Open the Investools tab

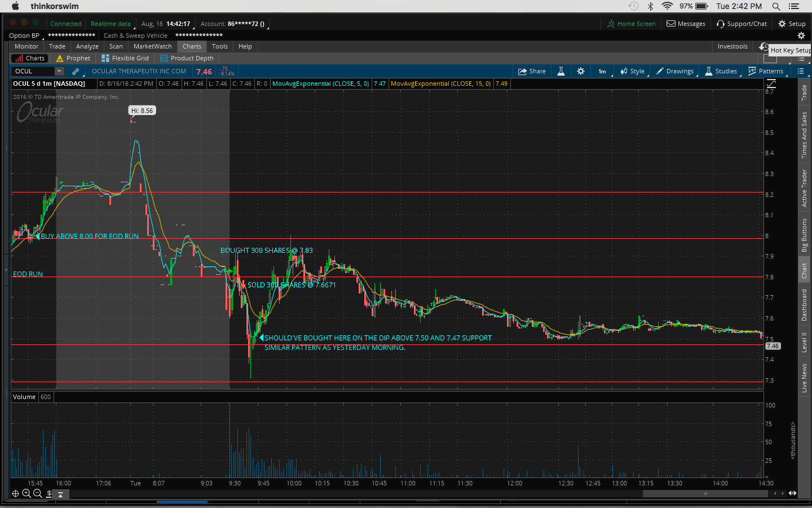coord(732,46)
